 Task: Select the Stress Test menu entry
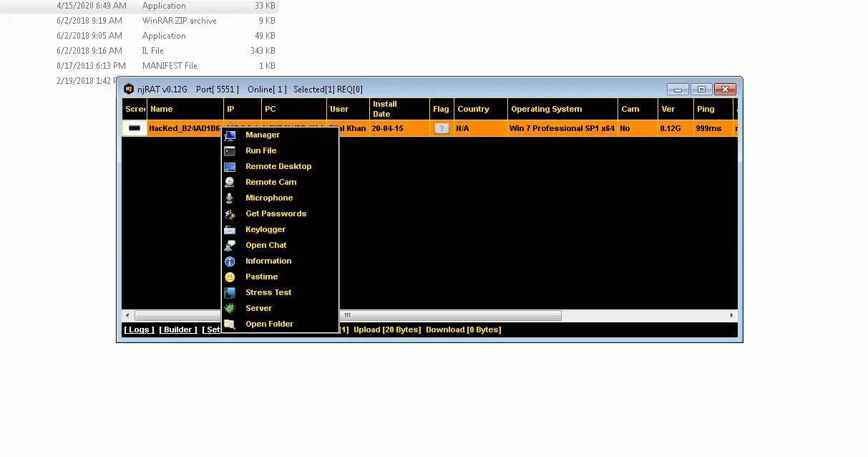[x=268, y=292]
